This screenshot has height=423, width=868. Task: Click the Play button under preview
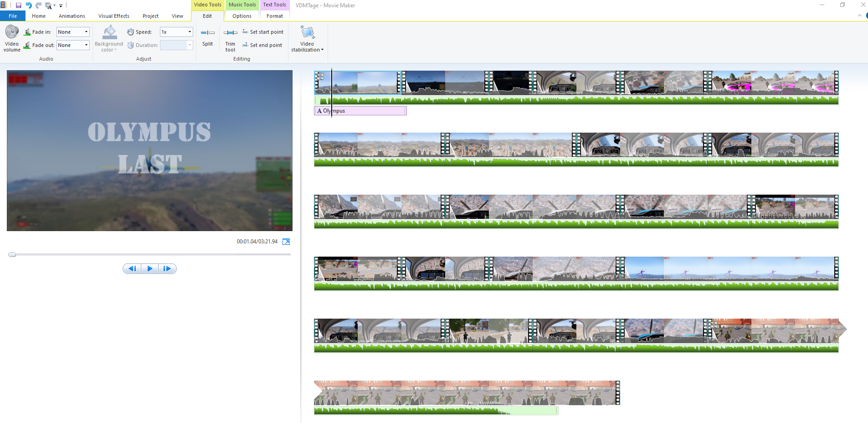click(149, 269)
